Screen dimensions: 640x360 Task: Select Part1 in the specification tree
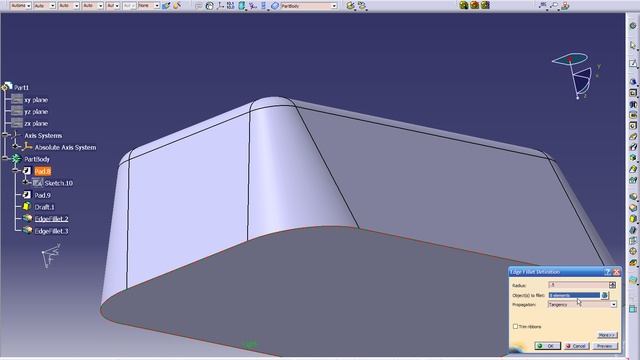(22, 87)
